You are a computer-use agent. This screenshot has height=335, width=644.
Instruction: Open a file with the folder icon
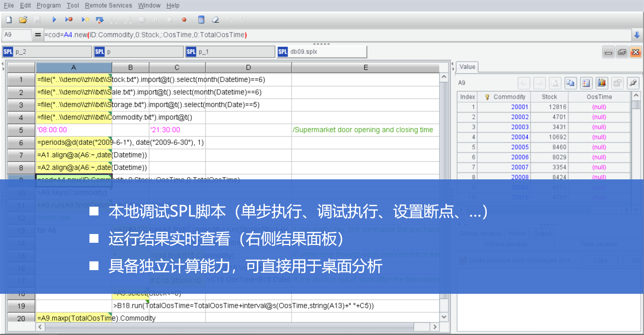click(x=23, y=20)
